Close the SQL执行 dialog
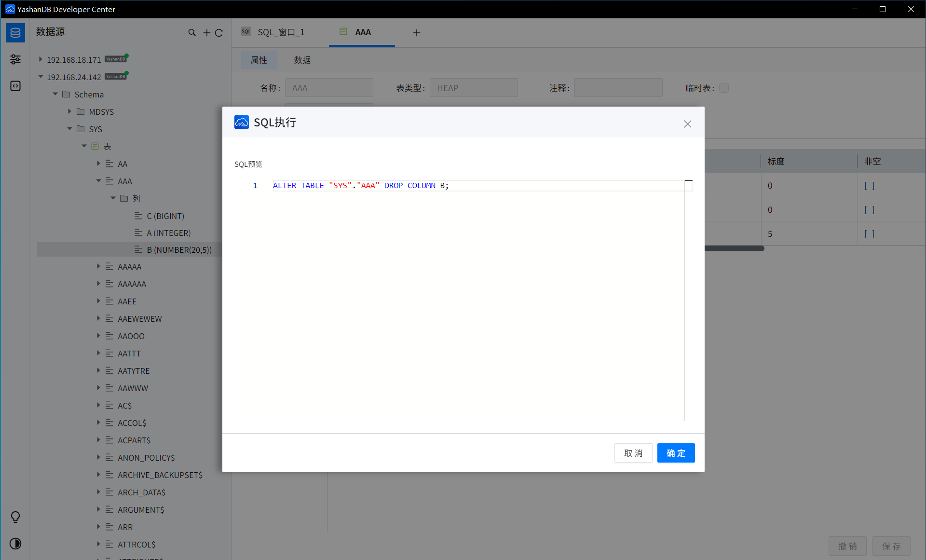Image resolution: width=926 pixels, height=560 pixels. [x=688, y=124]
